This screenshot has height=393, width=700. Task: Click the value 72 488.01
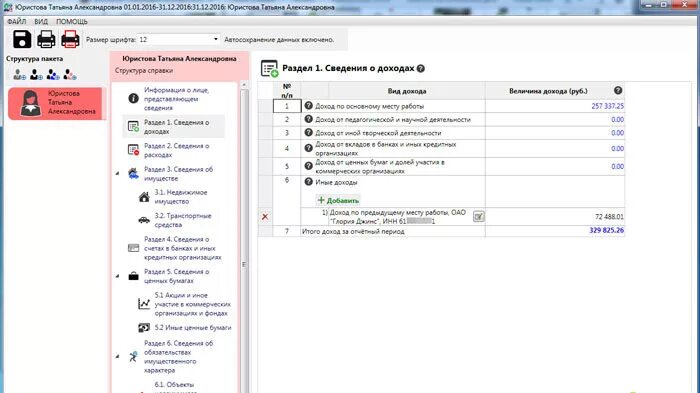click(609, 217)
